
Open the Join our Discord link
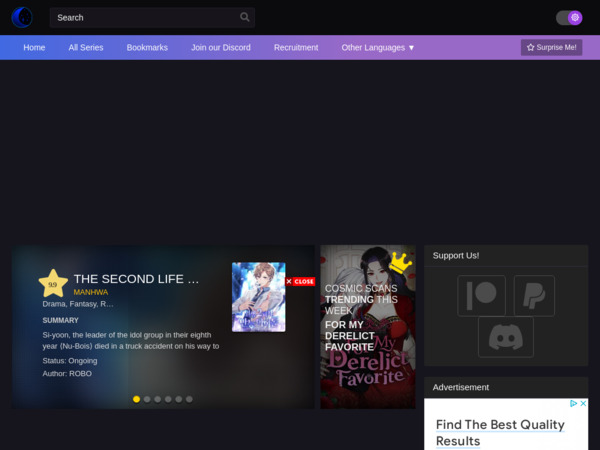pos(221,47)
